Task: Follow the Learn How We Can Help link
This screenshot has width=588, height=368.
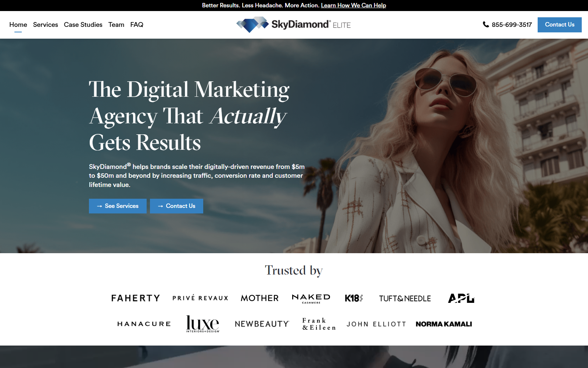Action: (x=354, y=6)
